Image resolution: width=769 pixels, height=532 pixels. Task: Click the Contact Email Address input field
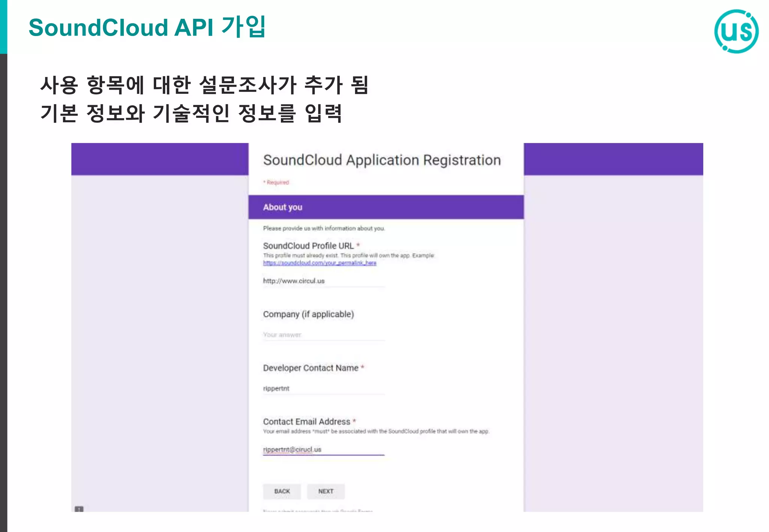coord(324,449)
